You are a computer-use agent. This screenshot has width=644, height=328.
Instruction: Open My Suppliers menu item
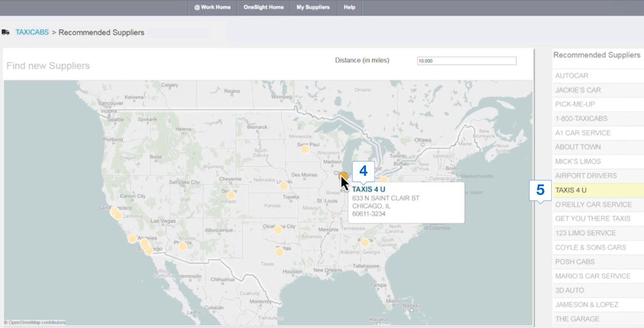(x=313, y=7)
